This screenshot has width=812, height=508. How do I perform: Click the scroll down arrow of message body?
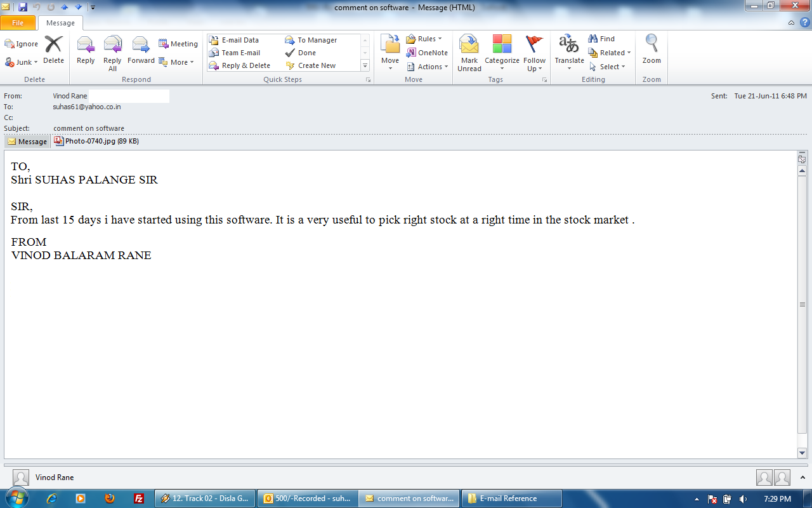point(802,453)
